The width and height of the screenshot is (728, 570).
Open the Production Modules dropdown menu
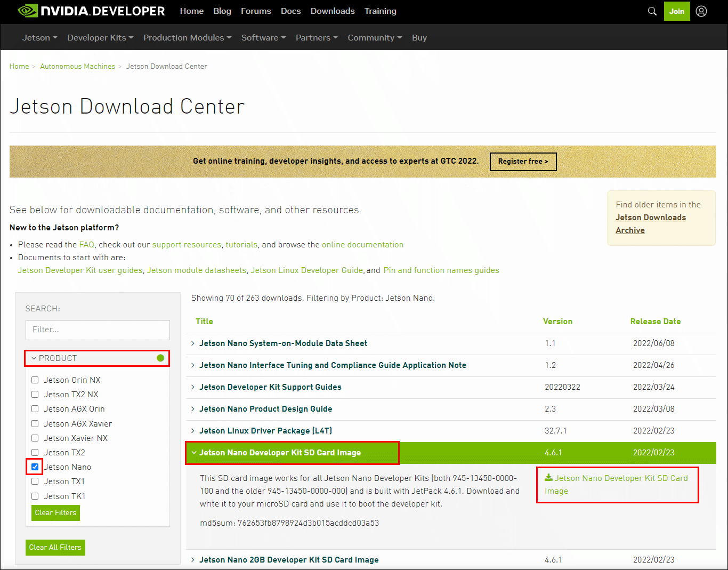point(187,38)
